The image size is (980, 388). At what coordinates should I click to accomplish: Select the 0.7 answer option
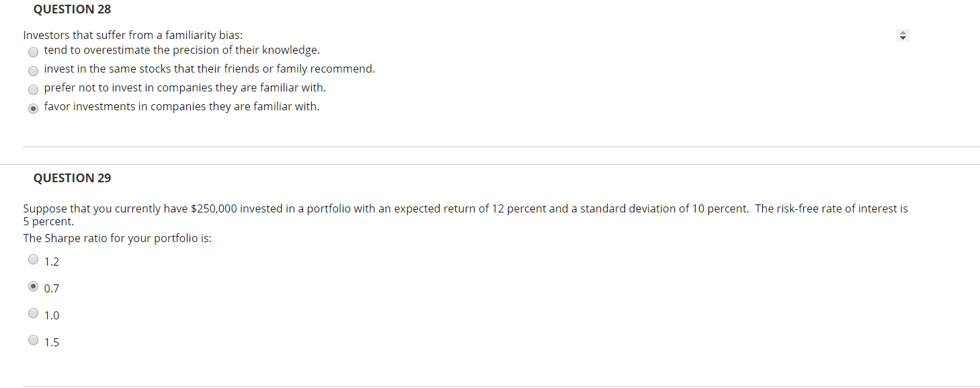(x=33, y=286)
